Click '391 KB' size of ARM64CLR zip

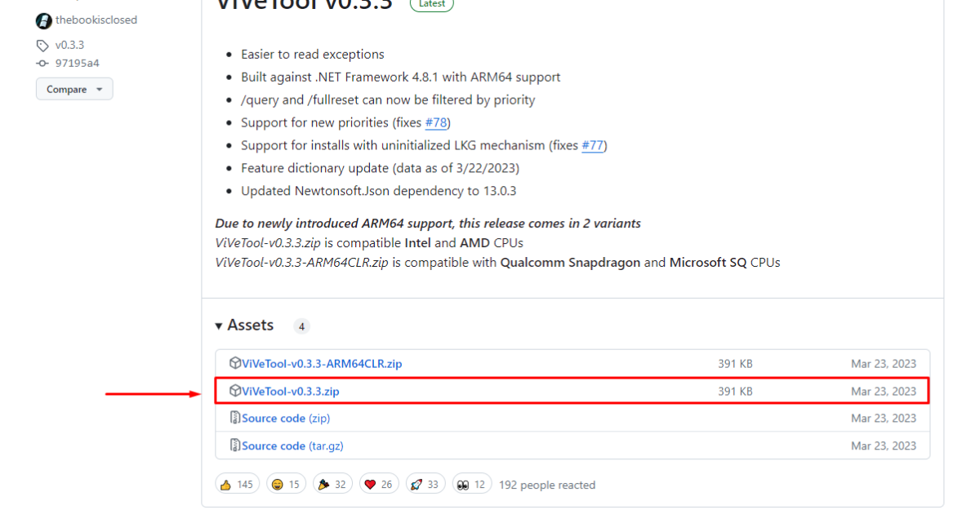coord(735,363)
